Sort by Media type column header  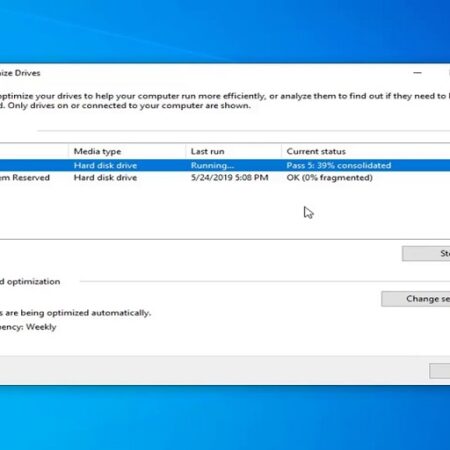(127, 151)
